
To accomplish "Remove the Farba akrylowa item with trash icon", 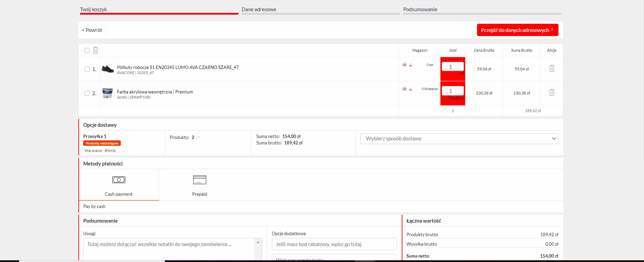I will [552, 93].
